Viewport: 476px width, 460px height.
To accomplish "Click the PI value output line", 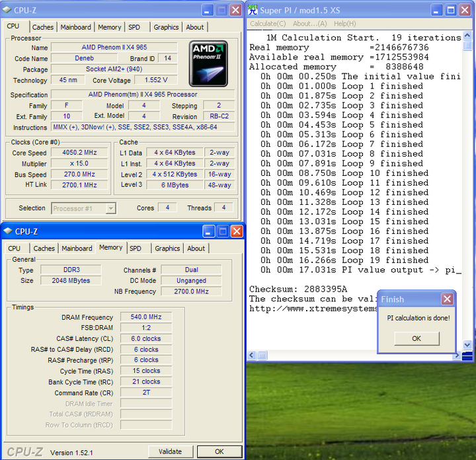I will (x=361, y=270).
